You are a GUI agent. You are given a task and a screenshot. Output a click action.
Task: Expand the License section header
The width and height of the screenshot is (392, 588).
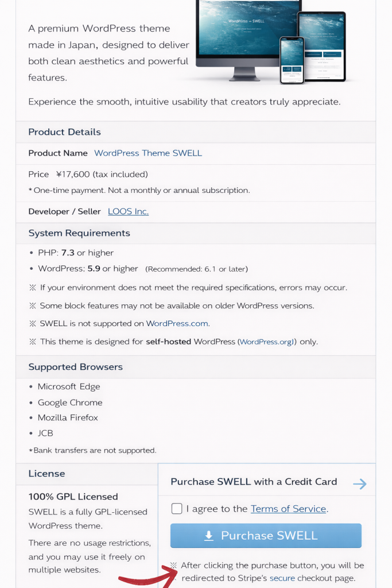coord(47,474)
